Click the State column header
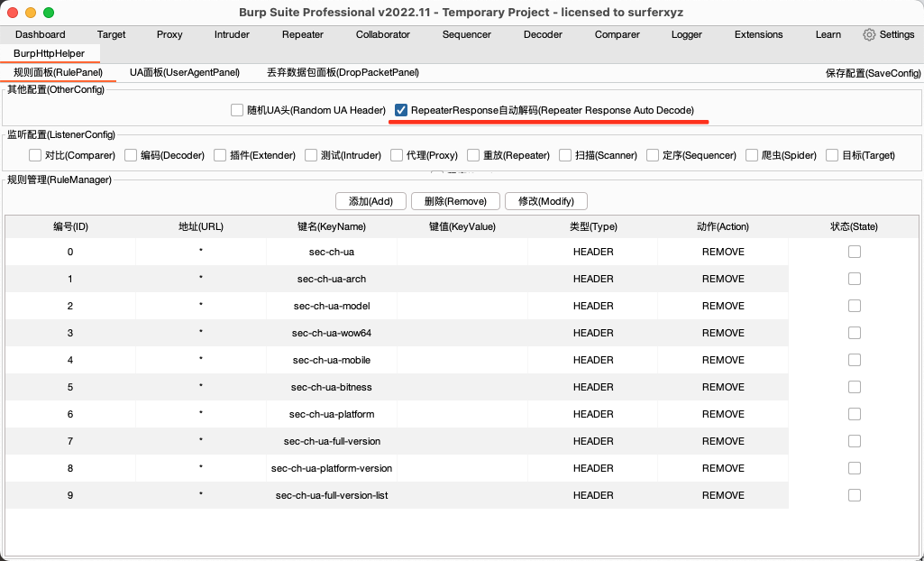Screen dimensions: 924x561 click(854, 227)
